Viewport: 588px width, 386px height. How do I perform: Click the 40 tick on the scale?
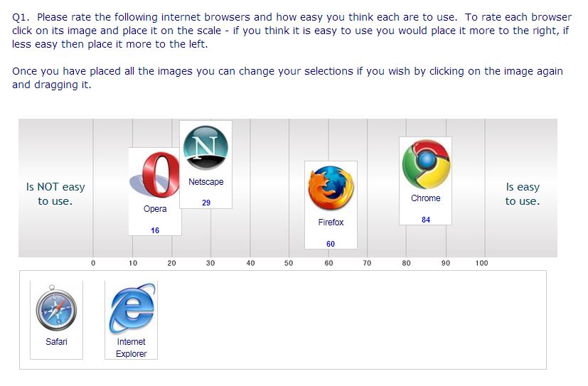pyautogui.click(x=250, y=263)
